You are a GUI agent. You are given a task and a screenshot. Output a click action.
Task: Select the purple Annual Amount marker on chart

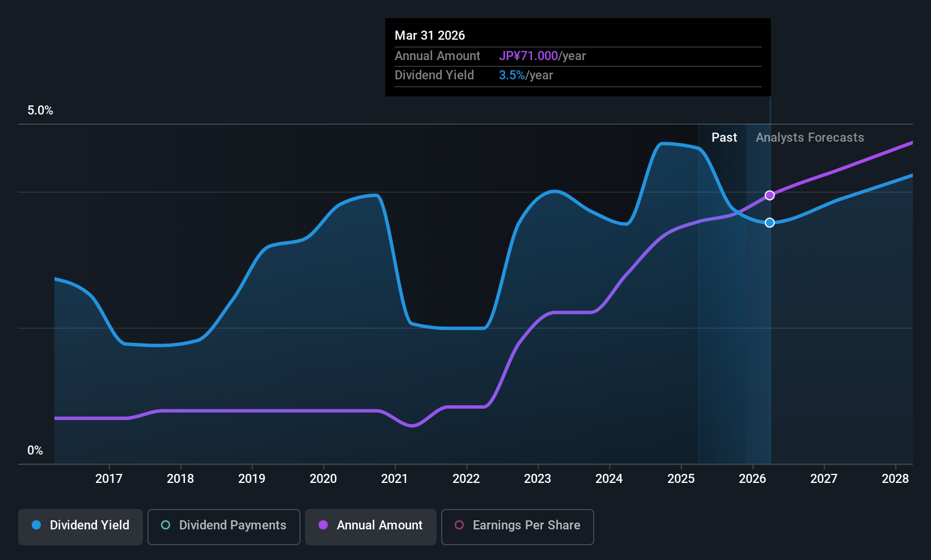point(769,195)
